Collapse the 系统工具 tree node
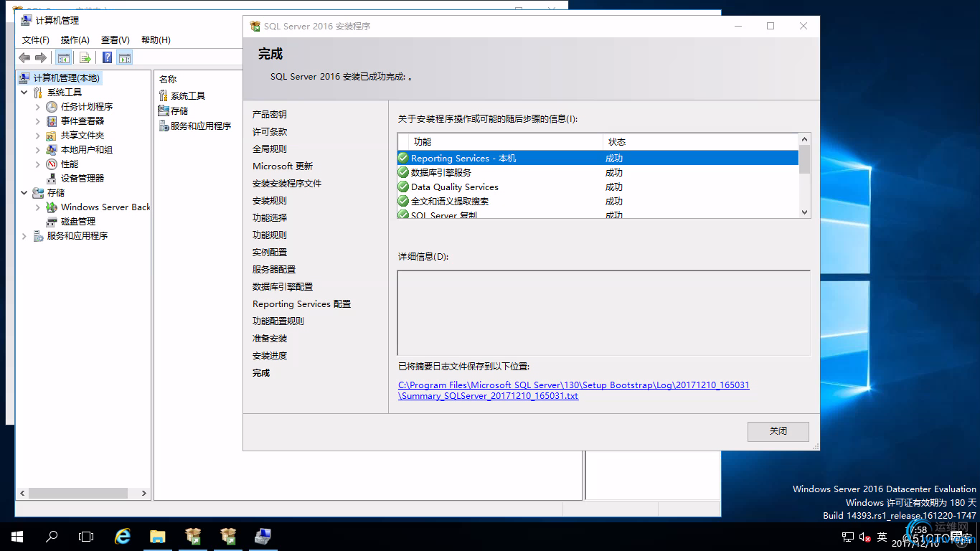 pyautogui.click(x=24, y=93)
